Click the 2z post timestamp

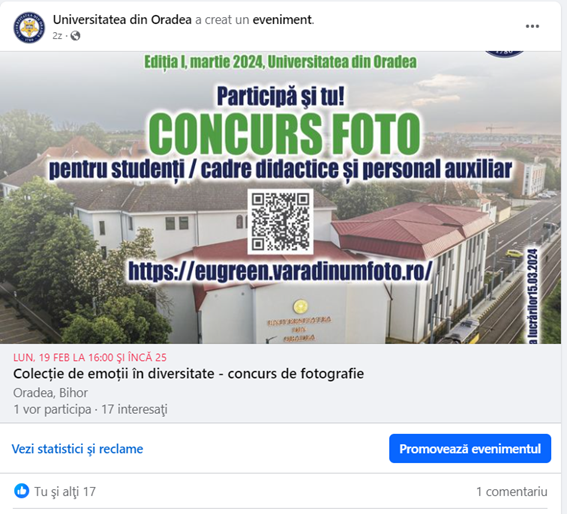pos(57,36)
